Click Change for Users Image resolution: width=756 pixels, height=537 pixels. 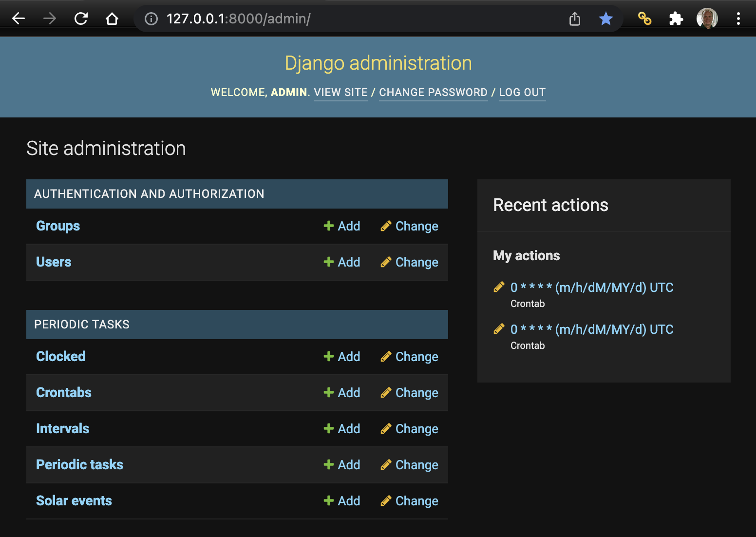point(409,262)
